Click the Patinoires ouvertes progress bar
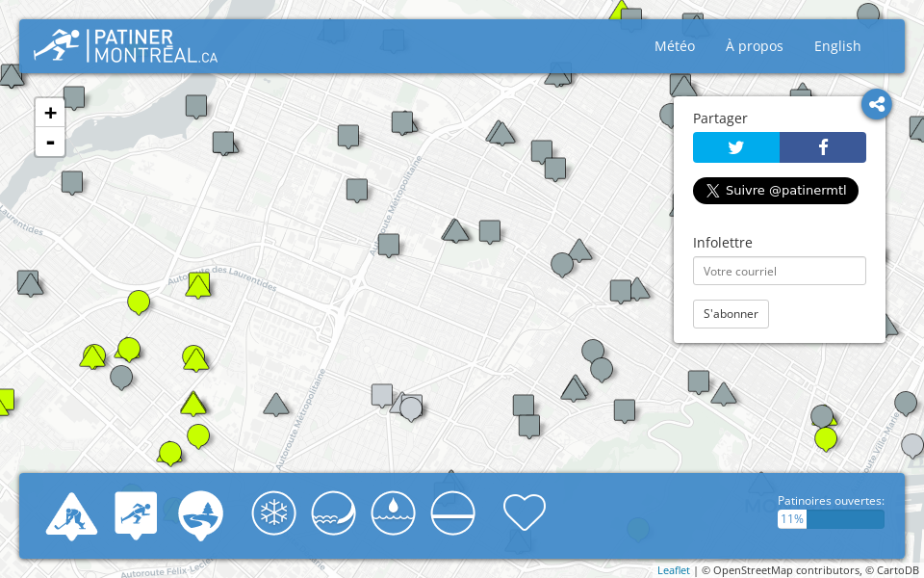 pos(831,519)
